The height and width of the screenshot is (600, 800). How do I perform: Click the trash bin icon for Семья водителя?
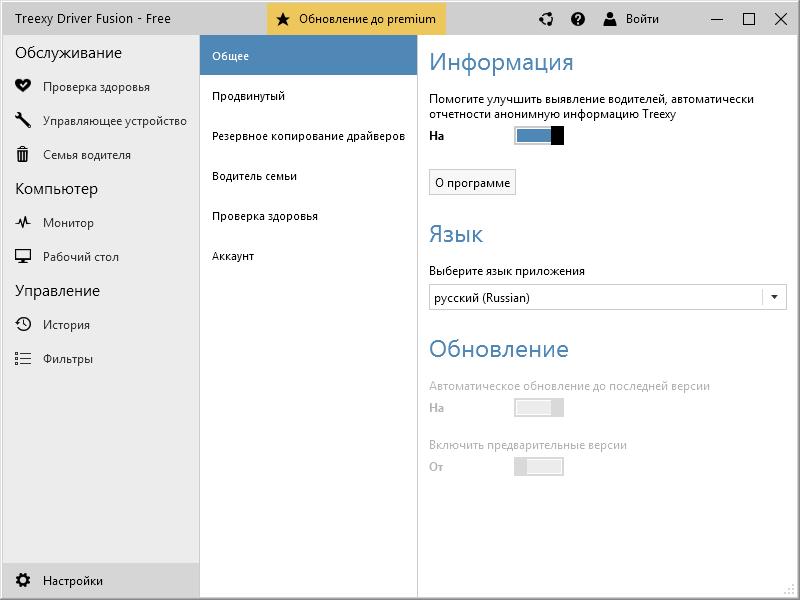(22, 154)
